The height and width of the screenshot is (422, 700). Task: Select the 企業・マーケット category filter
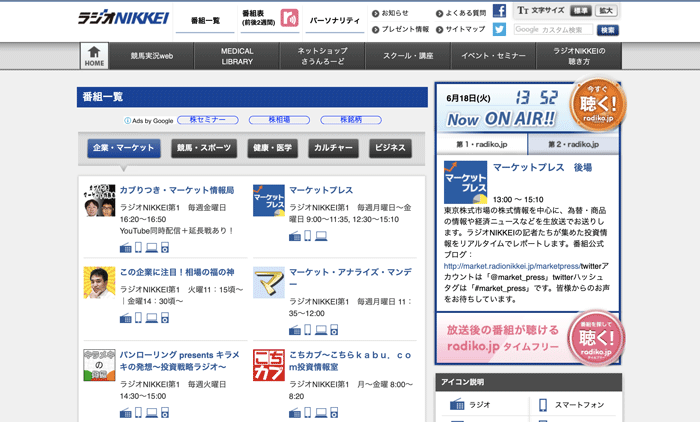(123, 148)
